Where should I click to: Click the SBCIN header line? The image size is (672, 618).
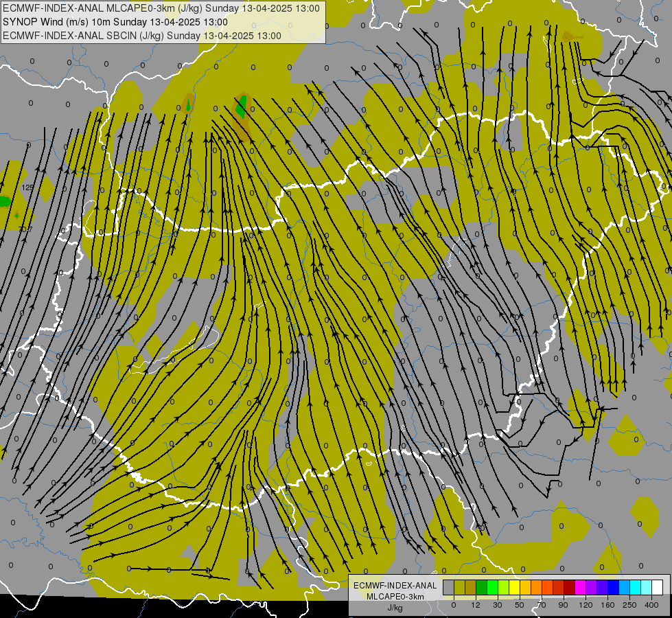(142, 36)
